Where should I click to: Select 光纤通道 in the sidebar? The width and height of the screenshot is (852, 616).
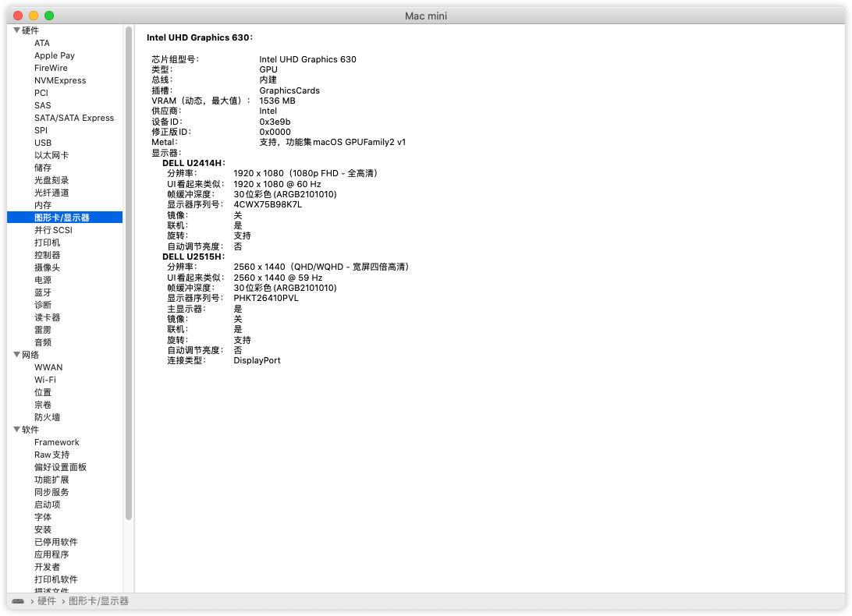pos(51,193)
